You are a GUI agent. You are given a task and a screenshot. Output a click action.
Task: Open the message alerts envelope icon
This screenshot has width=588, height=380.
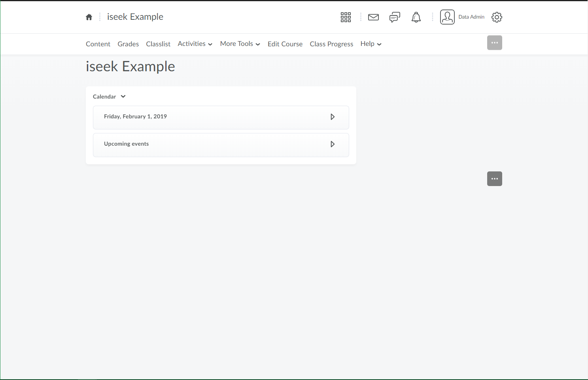[373, 17]
